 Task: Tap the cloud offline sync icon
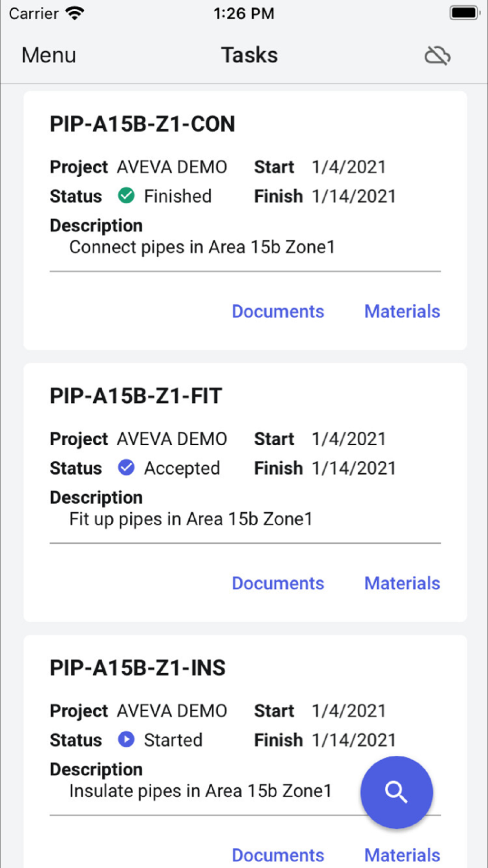coord(437,55)
